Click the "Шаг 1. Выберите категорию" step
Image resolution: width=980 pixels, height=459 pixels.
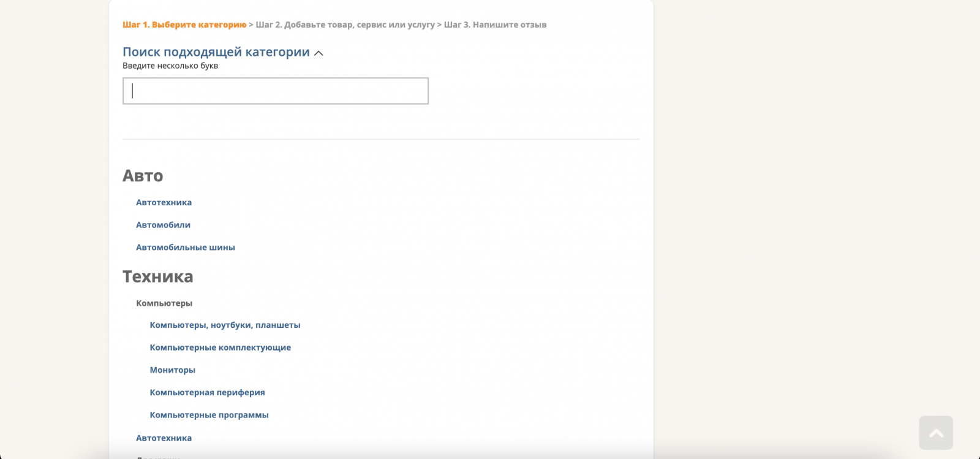click(184, 25)
